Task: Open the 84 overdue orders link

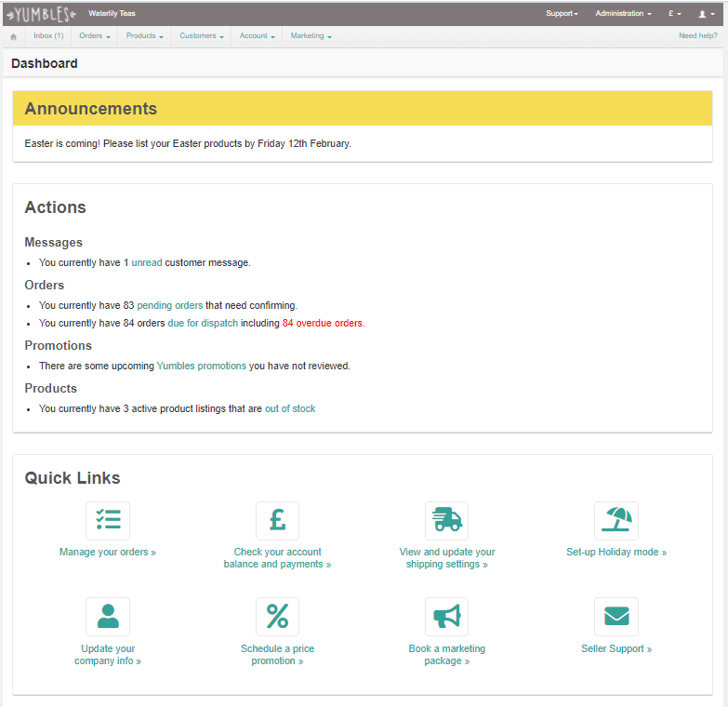Action: pyautogui.click(x=323, y=323)
